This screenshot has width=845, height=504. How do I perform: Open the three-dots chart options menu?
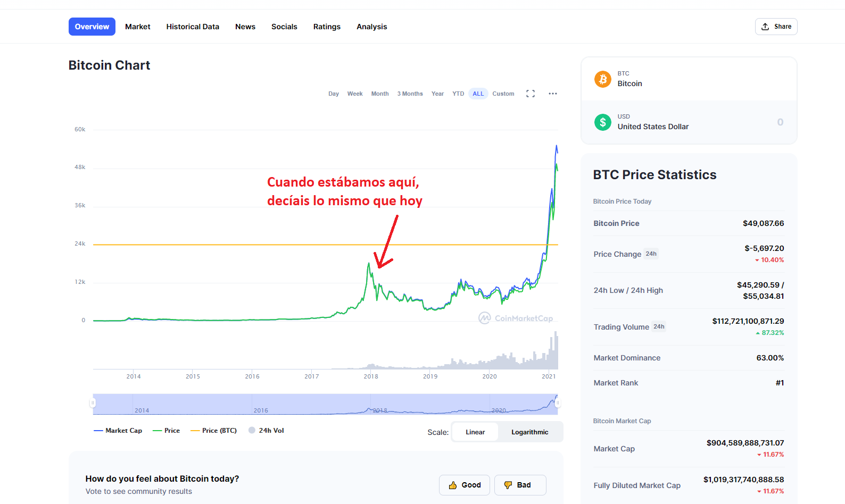coord(553,94)
